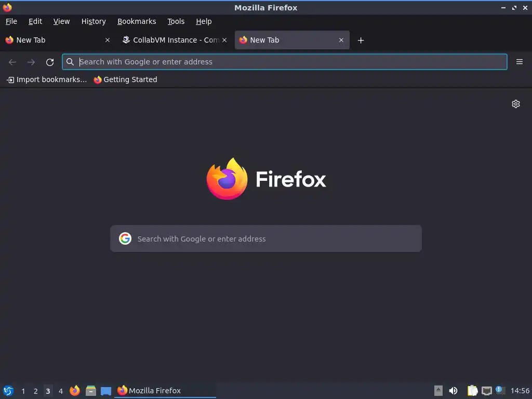Go forward using the forward arrow
532x399 pixels.
31,62
